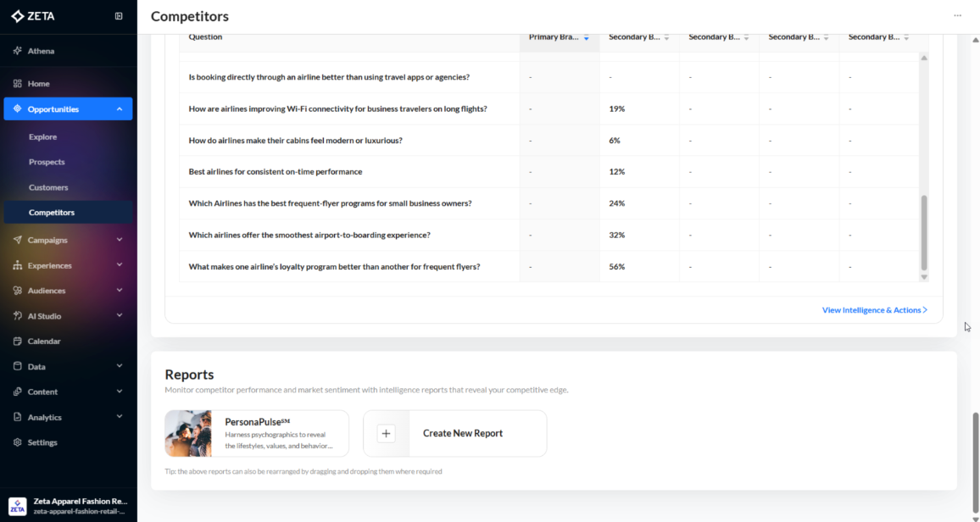
Task: Click the Zeta logo icon
Action: coord(18,16)
